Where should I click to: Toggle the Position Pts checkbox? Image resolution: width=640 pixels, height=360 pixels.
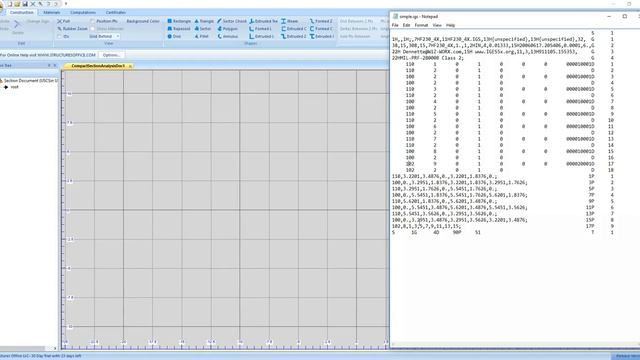click(93, 21)
